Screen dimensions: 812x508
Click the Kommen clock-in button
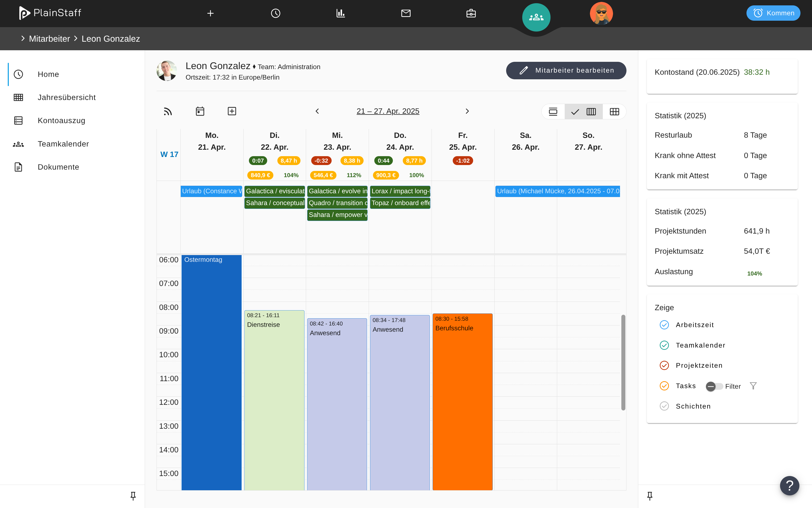pyautogui.click(x=773, y=13)
